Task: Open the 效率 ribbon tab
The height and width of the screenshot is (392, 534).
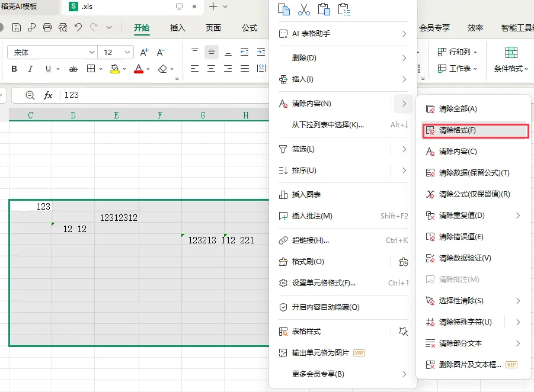Action: (475, 28)
